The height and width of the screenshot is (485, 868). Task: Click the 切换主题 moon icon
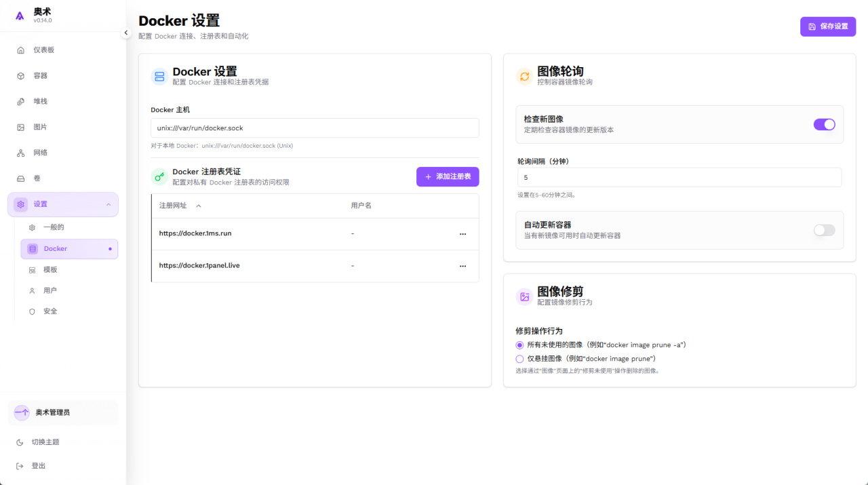(20, 442)
